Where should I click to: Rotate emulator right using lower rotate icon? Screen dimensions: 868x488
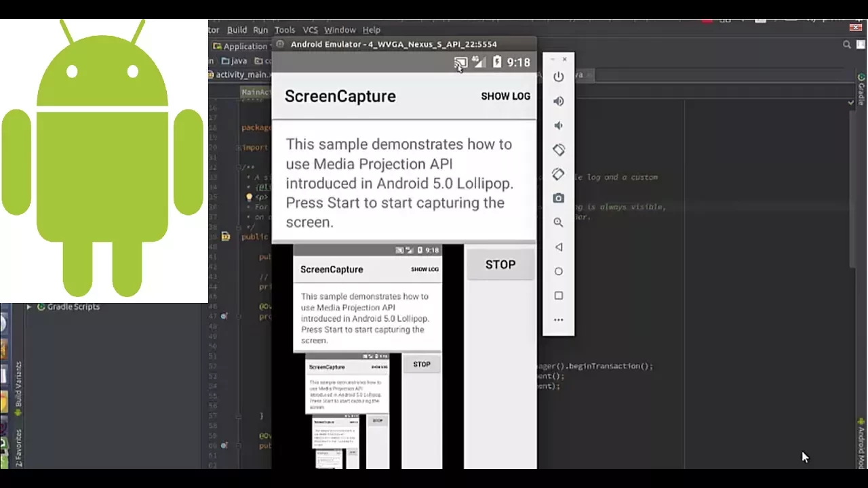[x=558, y=174]
